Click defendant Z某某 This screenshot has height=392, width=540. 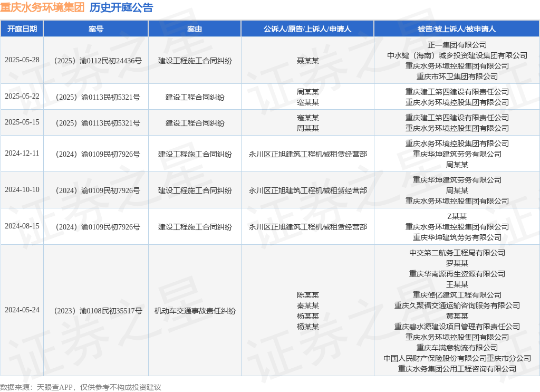[x=457, y=216]
